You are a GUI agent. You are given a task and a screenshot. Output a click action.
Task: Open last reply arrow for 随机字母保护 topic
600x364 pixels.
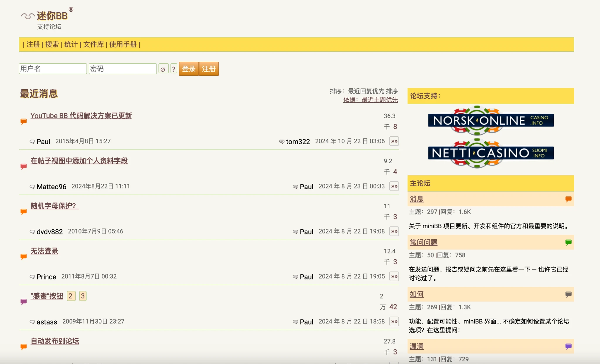click(x=394, y=231)
